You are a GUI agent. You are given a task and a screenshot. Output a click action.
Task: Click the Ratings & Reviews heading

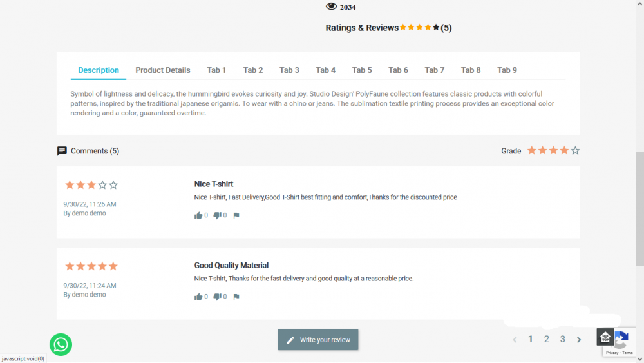(362, 28)
